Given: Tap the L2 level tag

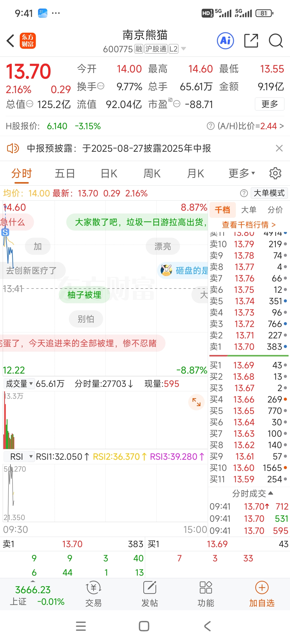Looking at the screenshot, I should (173, 49).
